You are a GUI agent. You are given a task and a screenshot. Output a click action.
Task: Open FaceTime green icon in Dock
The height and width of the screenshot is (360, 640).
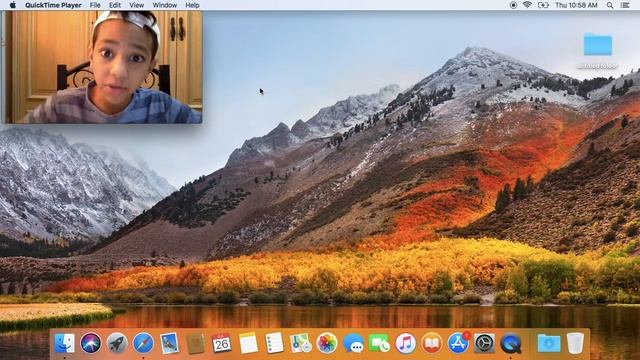(379, 343)
